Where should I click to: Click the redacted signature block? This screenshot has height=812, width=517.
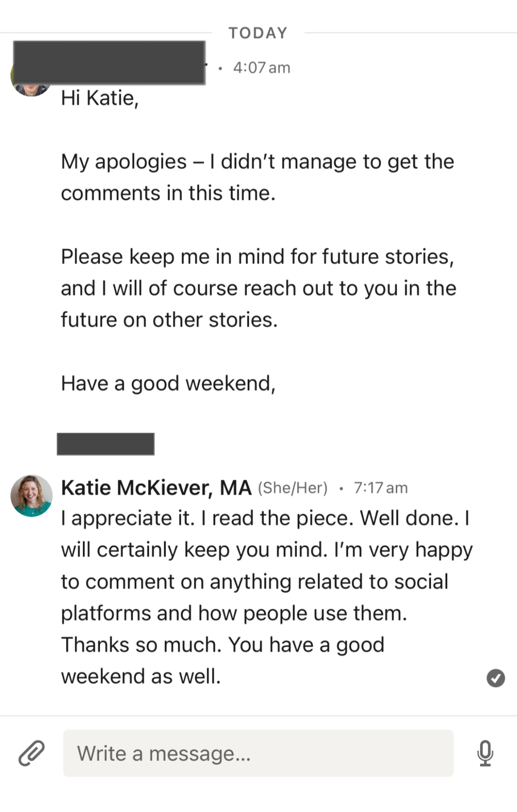click(106, 444)
